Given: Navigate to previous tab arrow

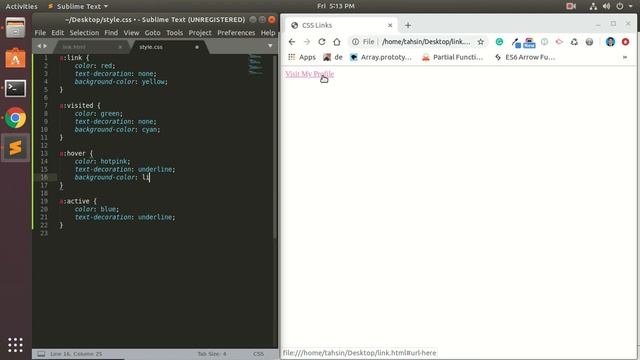Looking at the screenshot, I should click(x=39, y=46).
